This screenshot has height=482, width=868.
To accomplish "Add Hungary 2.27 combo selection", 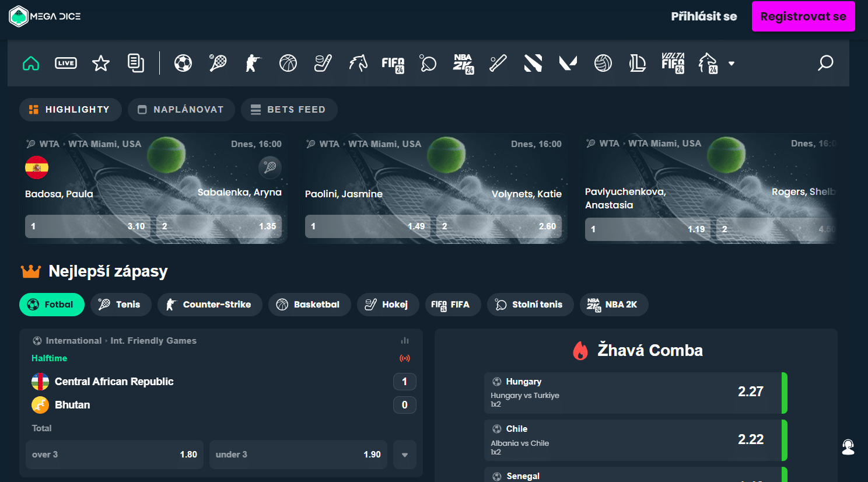I will 636,393.
